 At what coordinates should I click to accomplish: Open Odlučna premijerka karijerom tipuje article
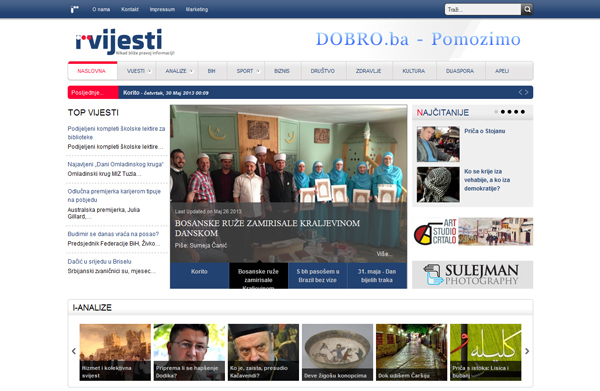coord(114,195)
